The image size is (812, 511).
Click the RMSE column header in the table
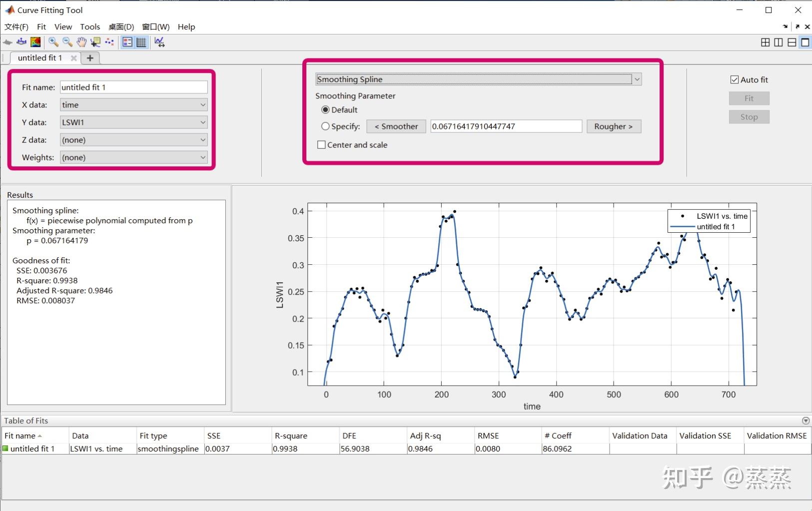coord(508,436)
